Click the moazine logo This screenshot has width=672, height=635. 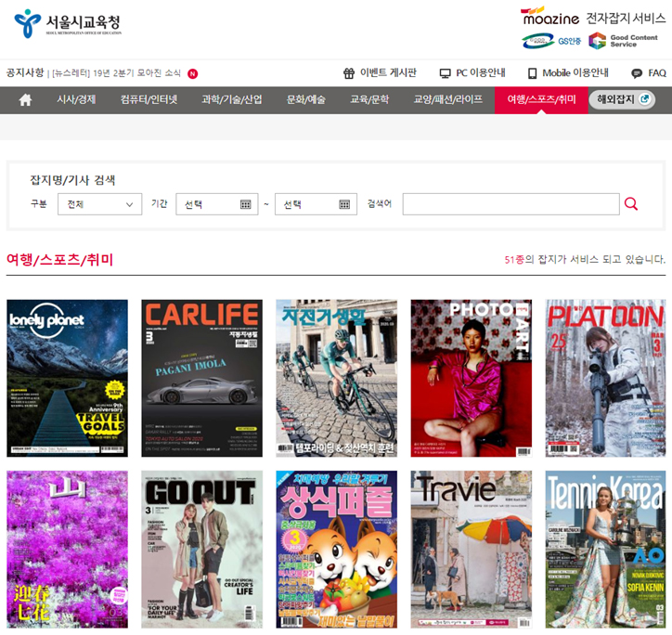pos(550,17)
